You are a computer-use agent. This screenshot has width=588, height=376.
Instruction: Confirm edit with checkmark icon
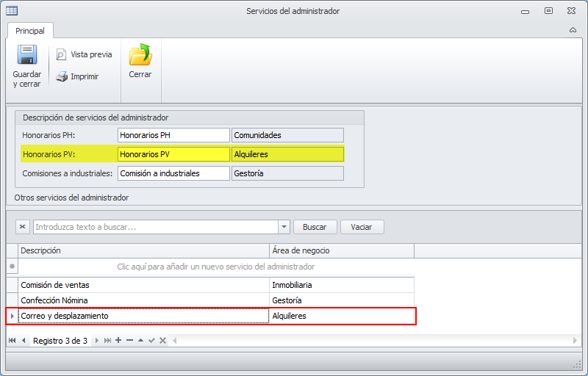[151, 341]
